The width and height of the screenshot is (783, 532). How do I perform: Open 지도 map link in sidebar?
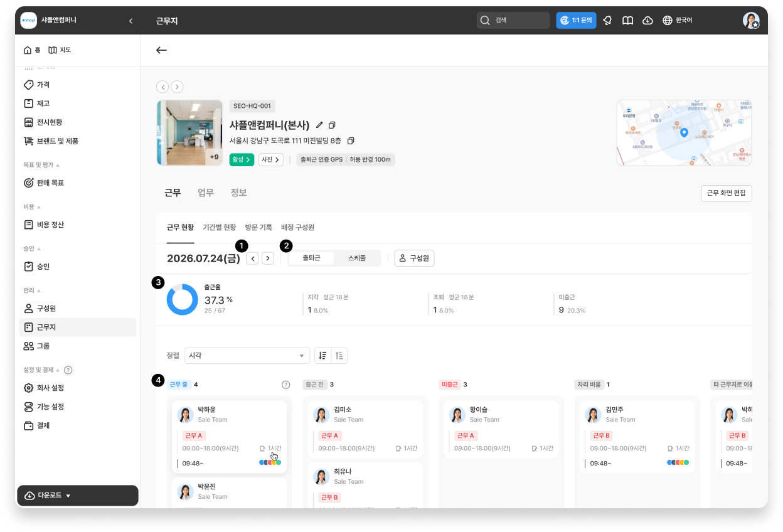(x=60, y=50)
